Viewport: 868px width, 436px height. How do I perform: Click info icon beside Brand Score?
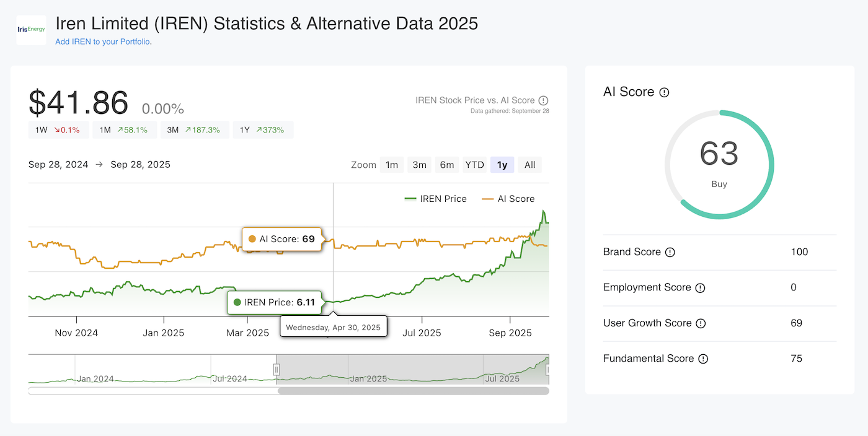coord(670,252)
